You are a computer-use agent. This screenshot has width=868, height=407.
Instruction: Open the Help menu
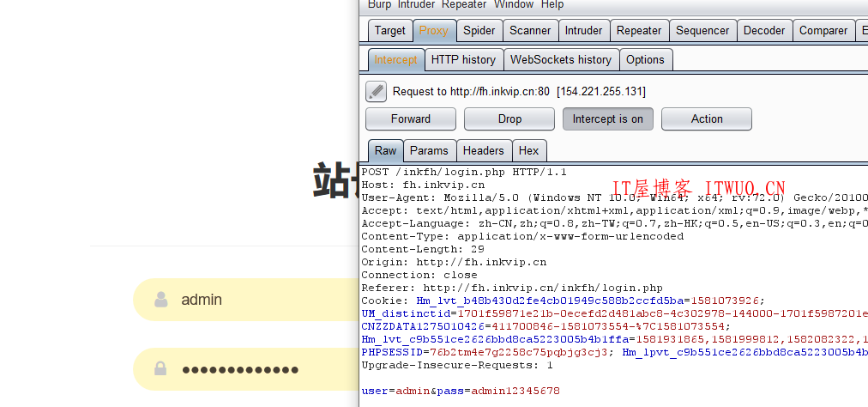point(552,4)
